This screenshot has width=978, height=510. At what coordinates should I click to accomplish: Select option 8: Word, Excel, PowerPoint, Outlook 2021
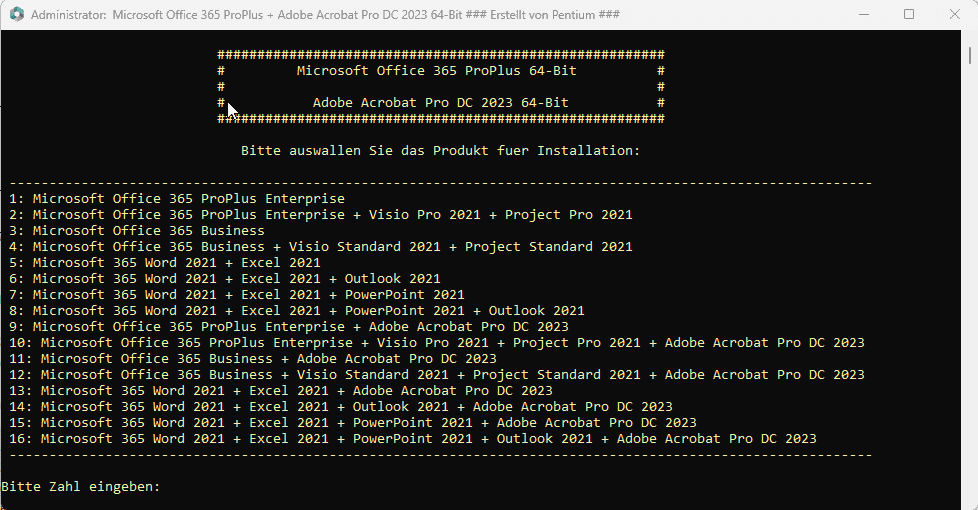297,310
